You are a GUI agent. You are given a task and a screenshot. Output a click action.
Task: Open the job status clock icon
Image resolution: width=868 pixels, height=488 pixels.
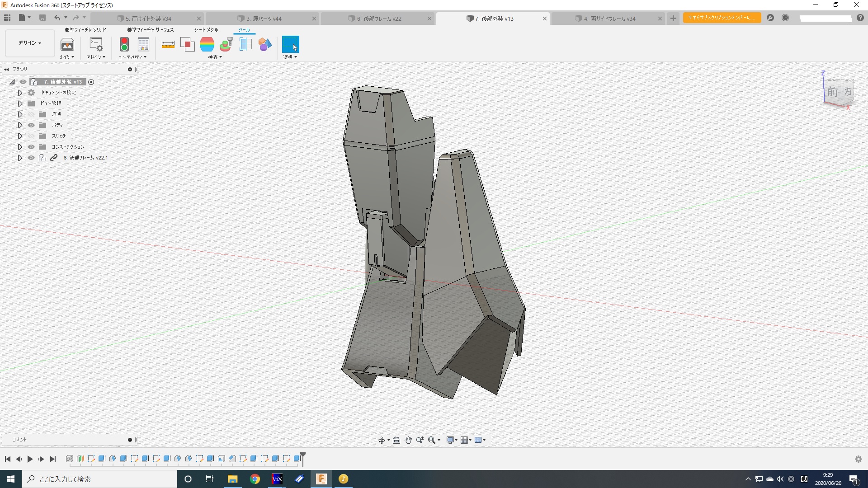coord(785,18)
